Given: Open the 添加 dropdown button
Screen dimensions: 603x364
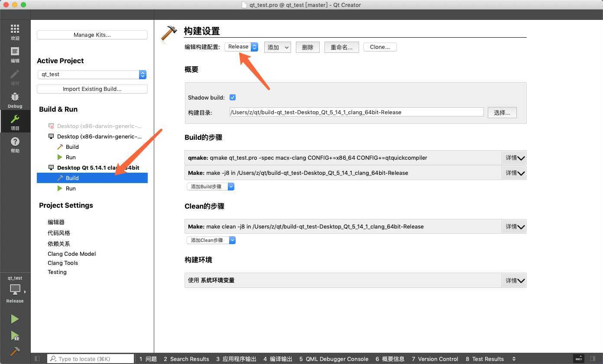Looking at the screenshot, I should tap(277, 47).
